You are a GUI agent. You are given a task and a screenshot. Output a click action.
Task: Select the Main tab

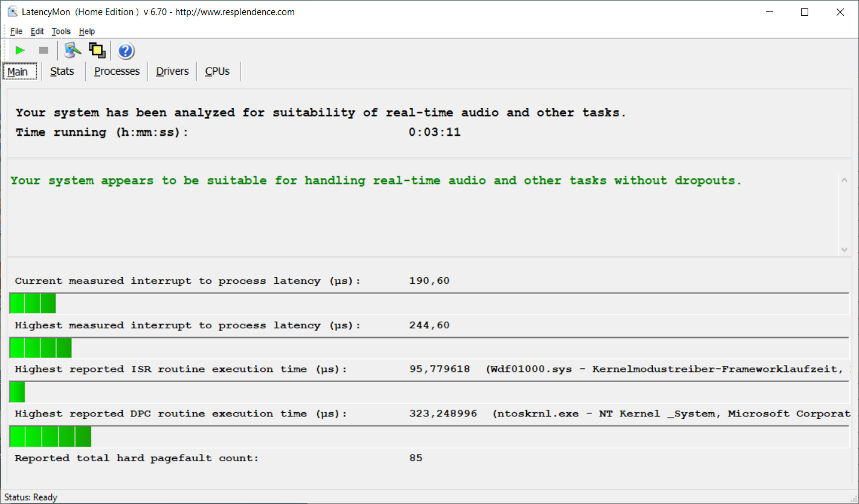pyautogui.click(x=18, y=72)
